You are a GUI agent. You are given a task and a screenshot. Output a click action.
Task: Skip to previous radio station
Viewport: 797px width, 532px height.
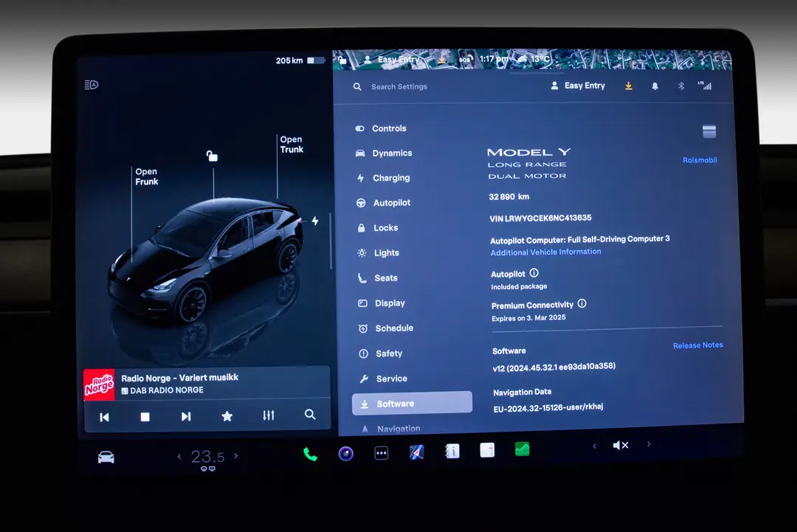pos(104,417)
